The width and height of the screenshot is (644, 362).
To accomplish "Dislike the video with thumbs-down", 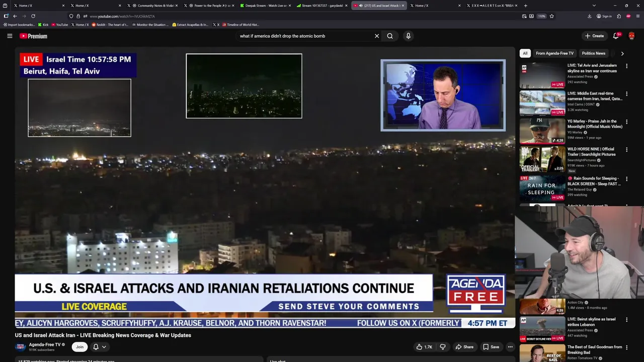I will 443,347.
